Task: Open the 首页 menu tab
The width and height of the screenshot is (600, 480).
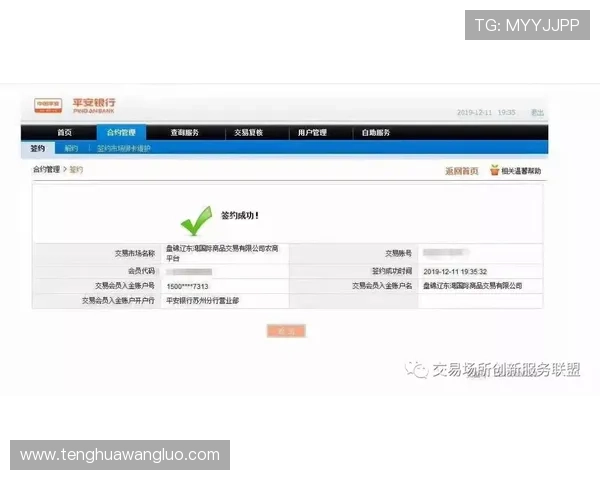Action: [x=64, y=132]
